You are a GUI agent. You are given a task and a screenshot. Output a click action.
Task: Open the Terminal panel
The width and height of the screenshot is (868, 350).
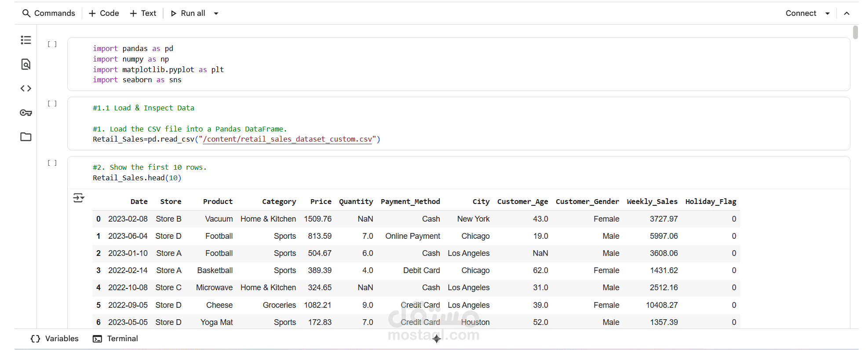pos(115,339)
